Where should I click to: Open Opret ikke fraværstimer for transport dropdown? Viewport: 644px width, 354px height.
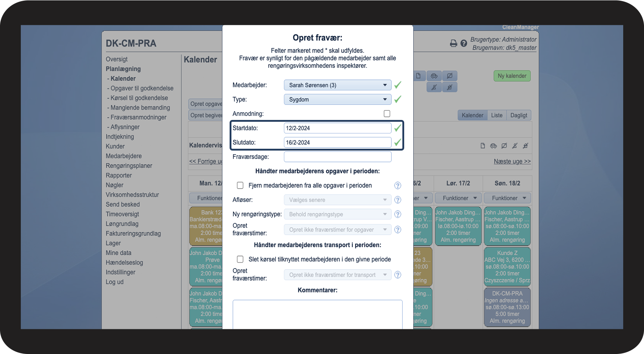337,275
